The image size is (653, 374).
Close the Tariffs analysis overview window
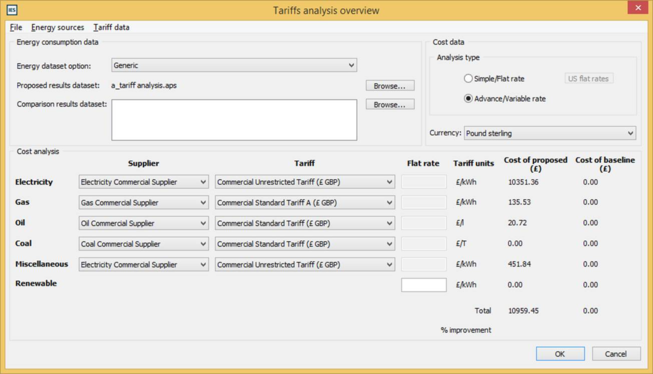(638, 8)
